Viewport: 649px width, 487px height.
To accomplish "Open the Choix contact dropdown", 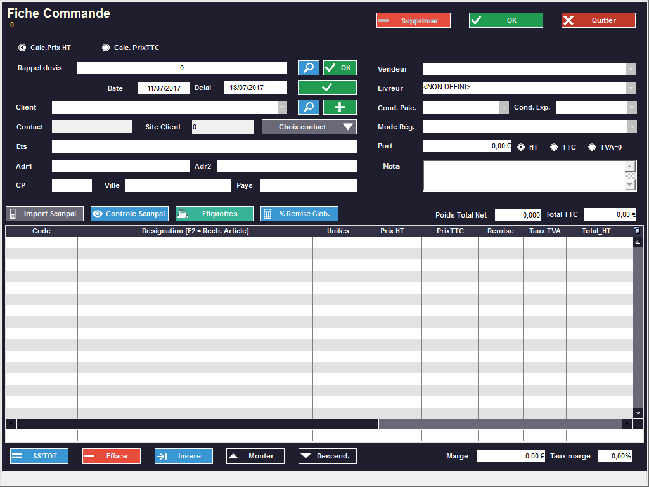I will pos(346,127).
